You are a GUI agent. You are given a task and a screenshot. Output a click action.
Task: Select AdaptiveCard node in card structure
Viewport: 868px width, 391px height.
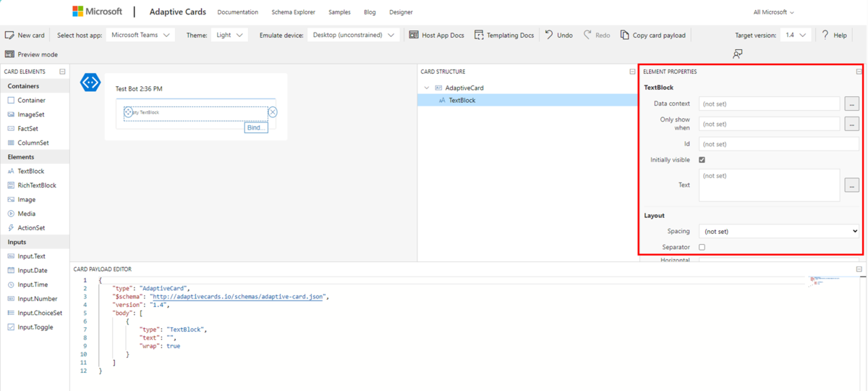(464, 88)
